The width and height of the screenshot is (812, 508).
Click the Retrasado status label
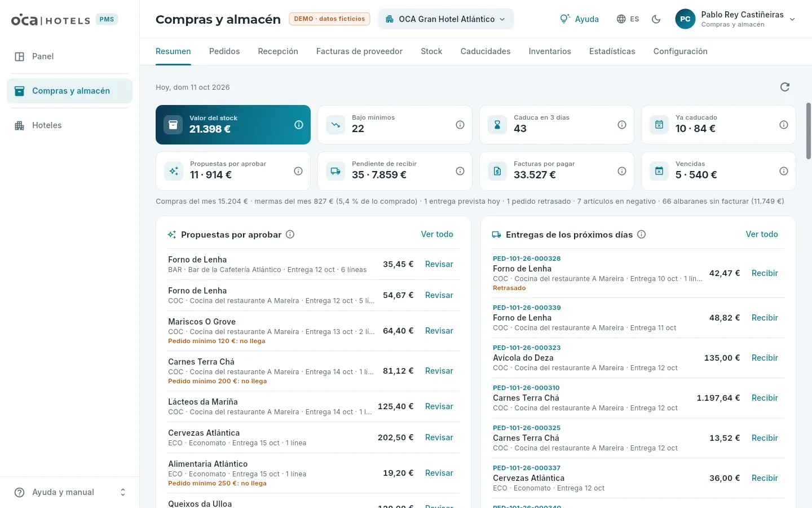coord(509,288)
